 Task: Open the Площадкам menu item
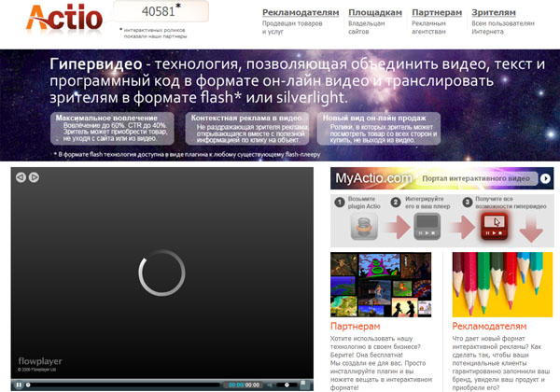[x=375, y=12]
